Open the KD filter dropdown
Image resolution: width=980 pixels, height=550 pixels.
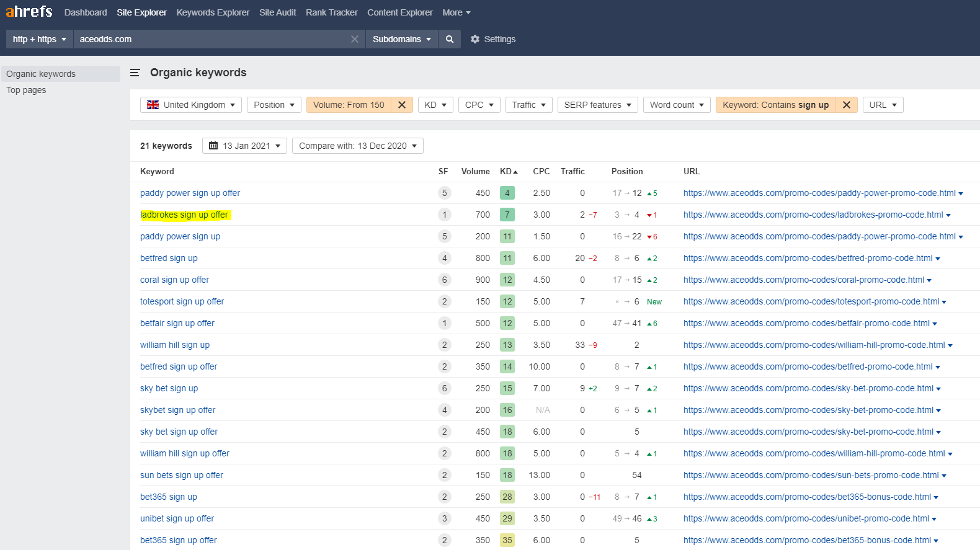(435, 105)
